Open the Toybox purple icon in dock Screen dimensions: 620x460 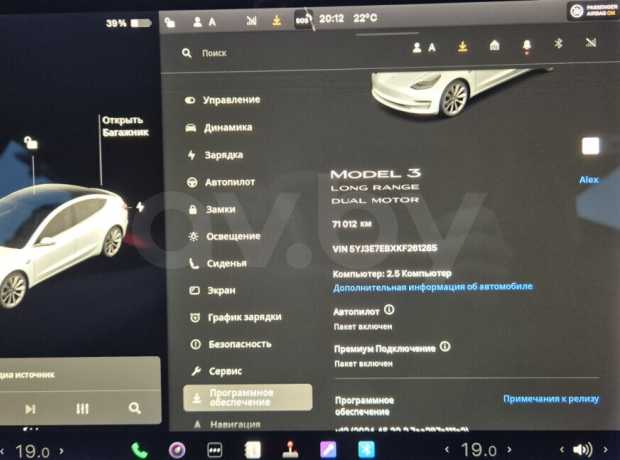[328, 450]
